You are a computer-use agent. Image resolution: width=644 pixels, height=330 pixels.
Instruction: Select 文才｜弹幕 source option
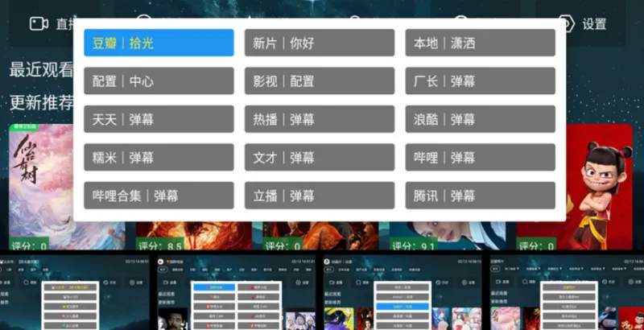click(x=320, y=157)
